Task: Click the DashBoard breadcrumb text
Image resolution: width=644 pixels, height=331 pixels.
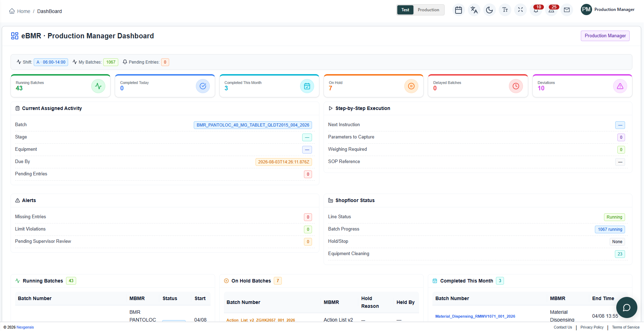Action: (49, 11)
